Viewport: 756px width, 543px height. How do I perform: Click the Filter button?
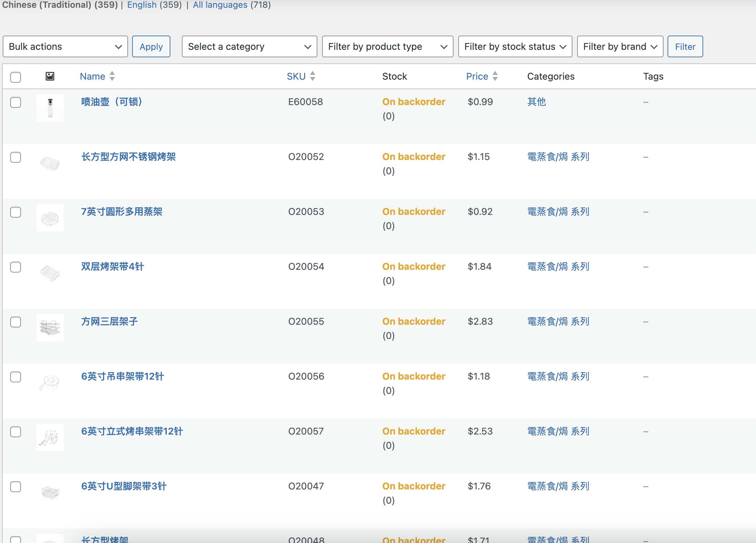point(685,46)
